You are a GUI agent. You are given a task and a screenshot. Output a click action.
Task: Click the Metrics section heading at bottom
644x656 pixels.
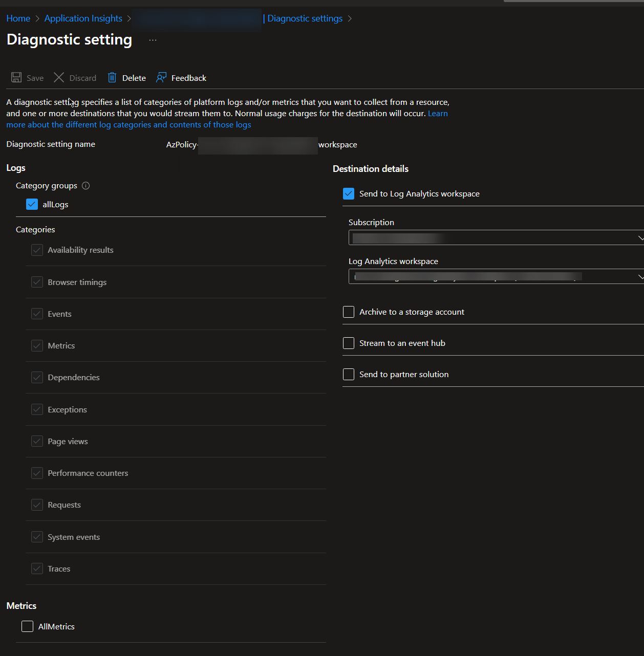coord(22,606)
